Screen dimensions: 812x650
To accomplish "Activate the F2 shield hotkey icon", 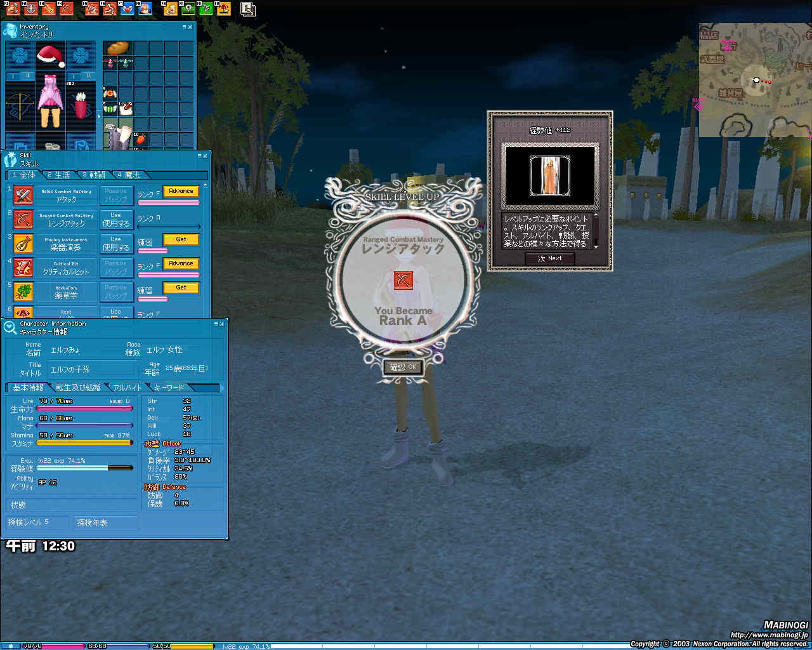I will [30, 9].
